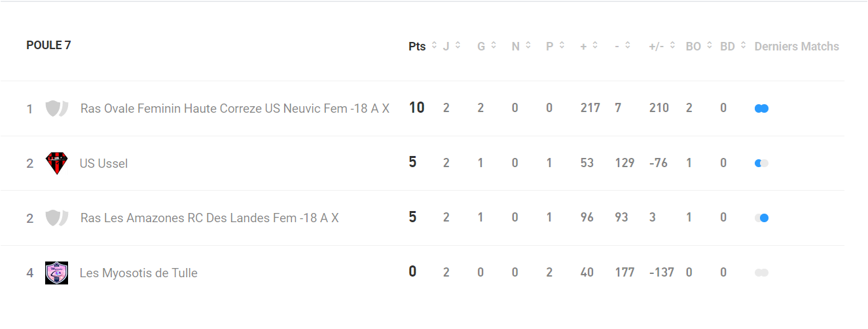Click the grey last-match dots for Les Myosotis de Tulle
This screenshot has height=329, width=868.
tap(761, 273)
